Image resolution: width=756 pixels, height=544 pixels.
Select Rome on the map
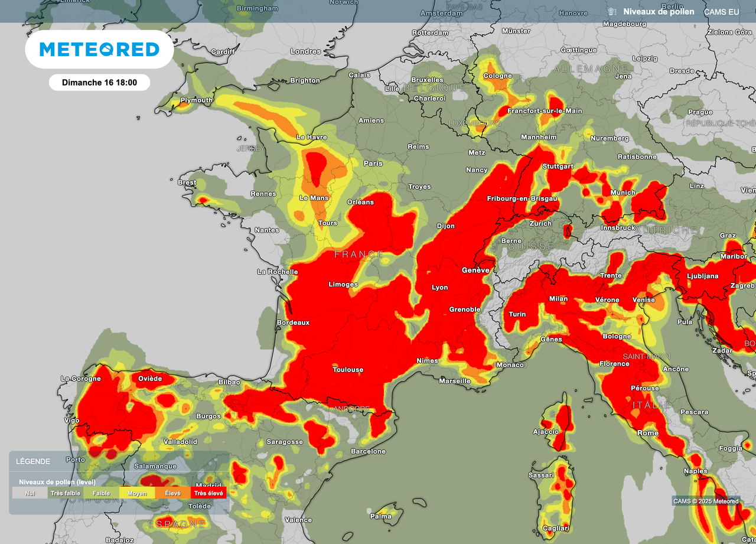pyautogui.click(x=647, y=433)
